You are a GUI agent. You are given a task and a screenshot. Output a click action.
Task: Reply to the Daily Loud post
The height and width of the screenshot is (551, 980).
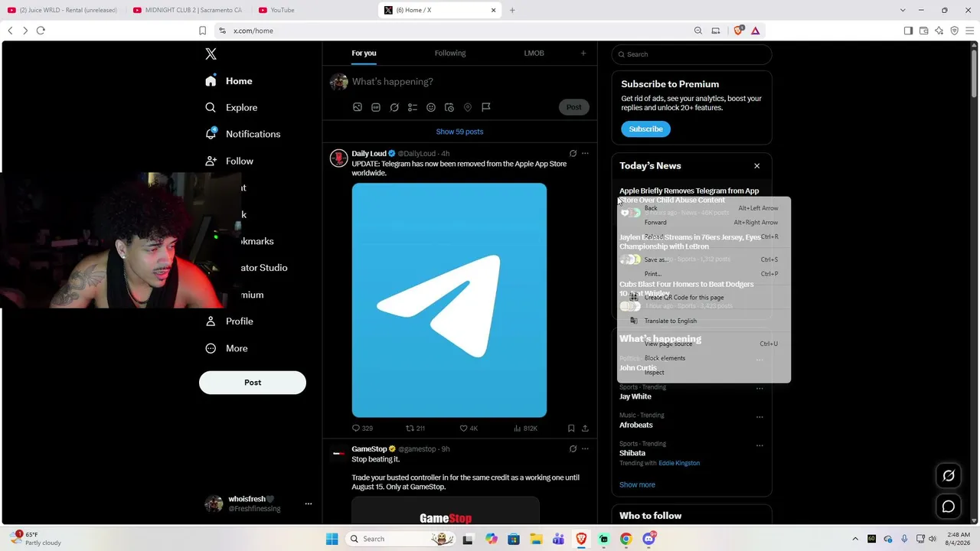click(362, 429)
